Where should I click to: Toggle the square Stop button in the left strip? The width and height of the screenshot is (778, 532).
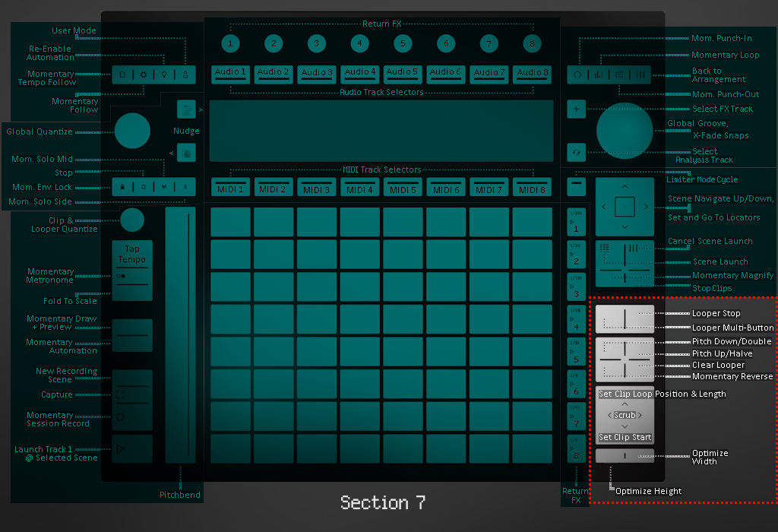pos(144,186)
